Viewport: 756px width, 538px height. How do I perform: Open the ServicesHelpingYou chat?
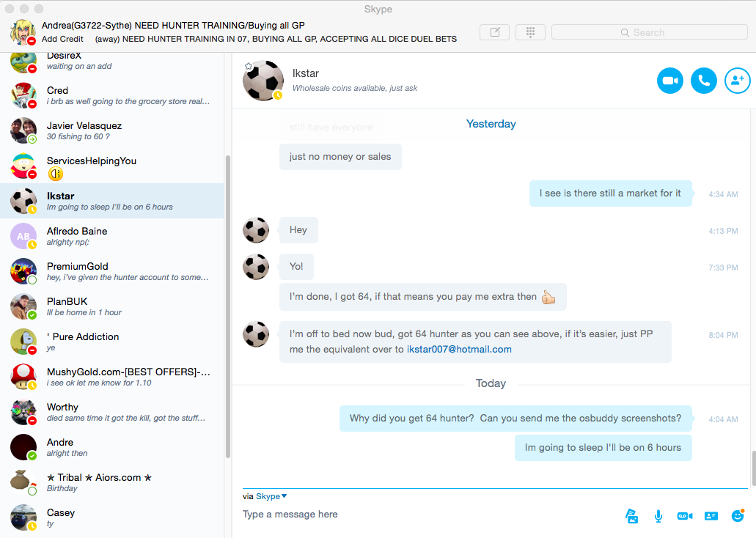coord(112,166)
